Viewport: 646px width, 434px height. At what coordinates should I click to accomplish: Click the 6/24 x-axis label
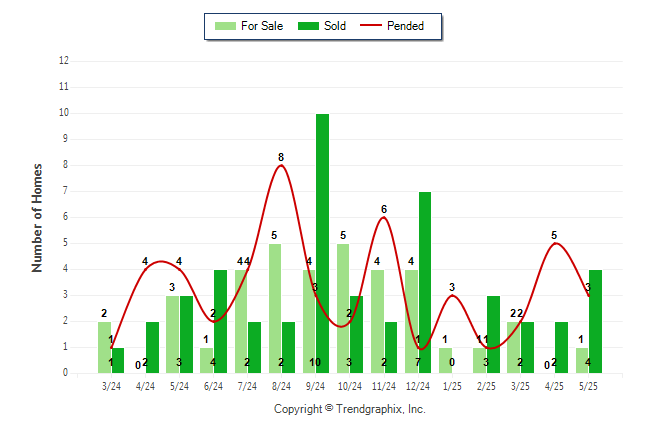click(x=213, y=386)
